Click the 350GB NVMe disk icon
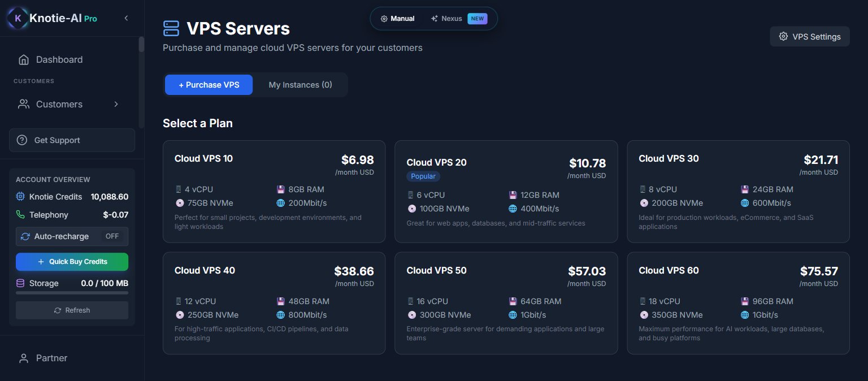This screenshot has height=381, width=868. 644,315
